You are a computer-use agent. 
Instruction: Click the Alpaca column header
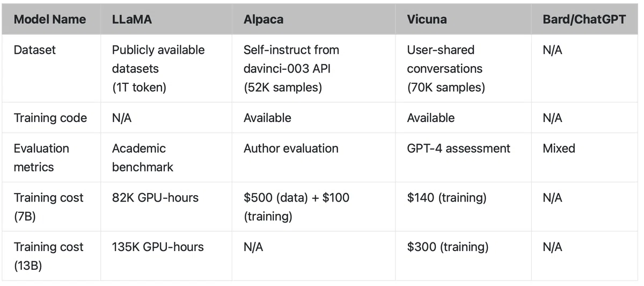click(x=313, y=19)
